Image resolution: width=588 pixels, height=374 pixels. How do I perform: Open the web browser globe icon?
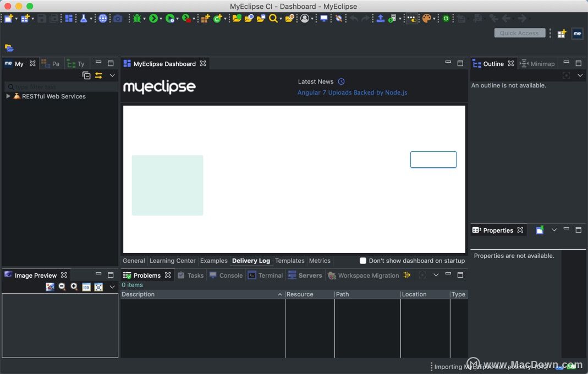coord(103,18)
